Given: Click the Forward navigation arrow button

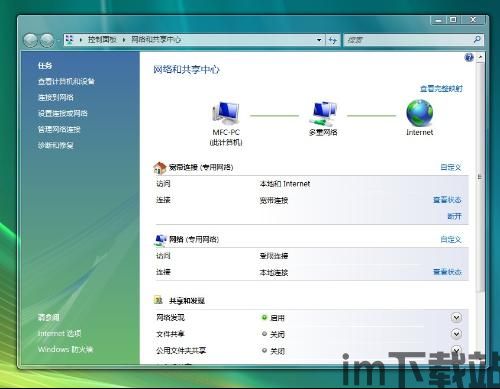Looking at the screenshot, I should tap(47, 40).
